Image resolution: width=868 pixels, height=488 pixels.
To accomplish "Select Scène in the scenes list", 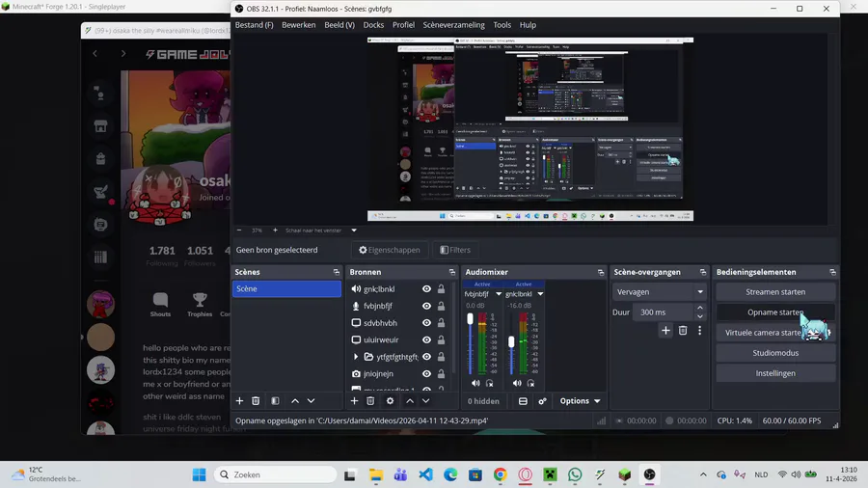I will [286, 288].
